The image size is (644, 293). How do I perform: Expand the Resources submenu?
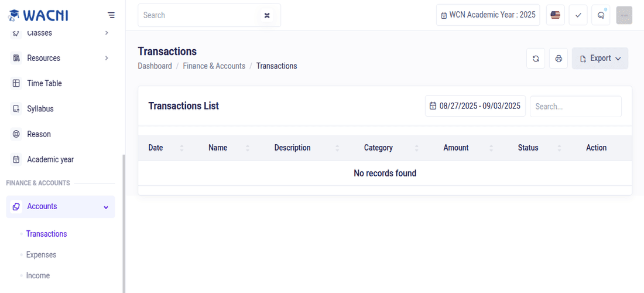tap(106, 58)
